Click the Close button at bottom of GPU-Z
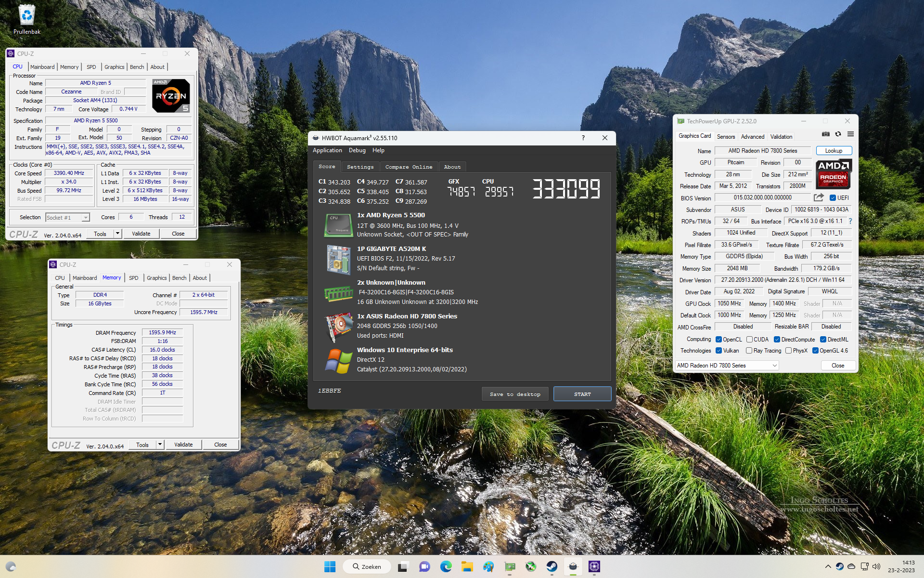 (837, 366)
